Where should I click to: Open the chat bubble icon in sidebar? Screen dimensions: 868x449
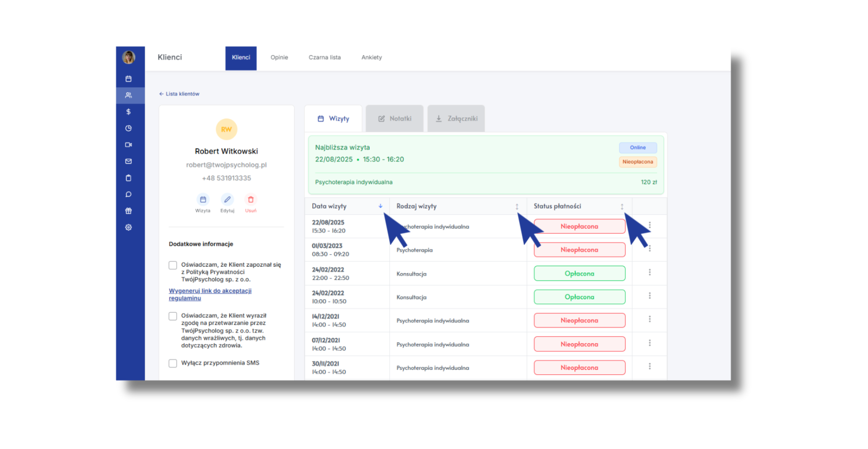(128, 194)
